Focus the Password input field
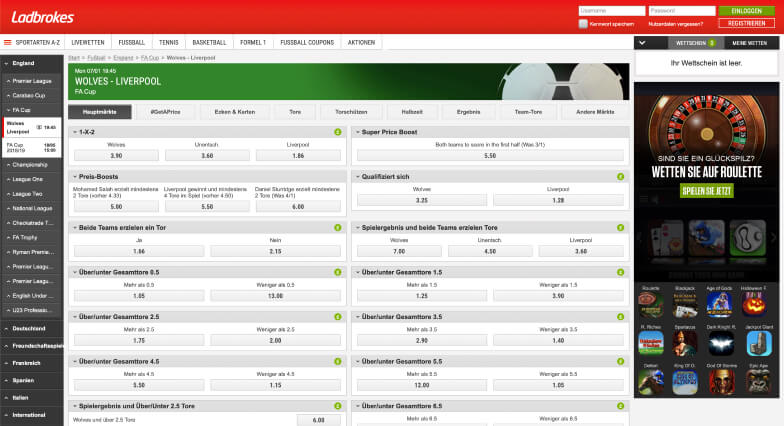784x426 pixels. (x=682, y=11)
